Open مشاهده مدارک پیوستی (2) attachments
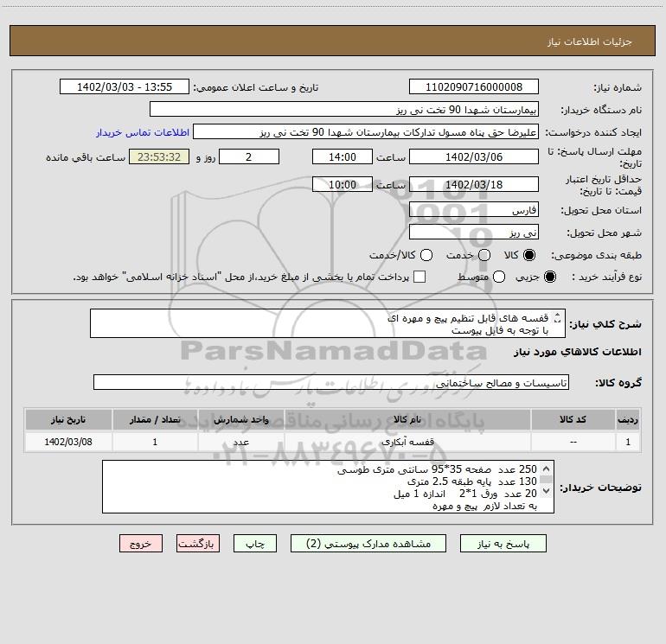Viewport: 666px width, 644px height. coord(368,544)
